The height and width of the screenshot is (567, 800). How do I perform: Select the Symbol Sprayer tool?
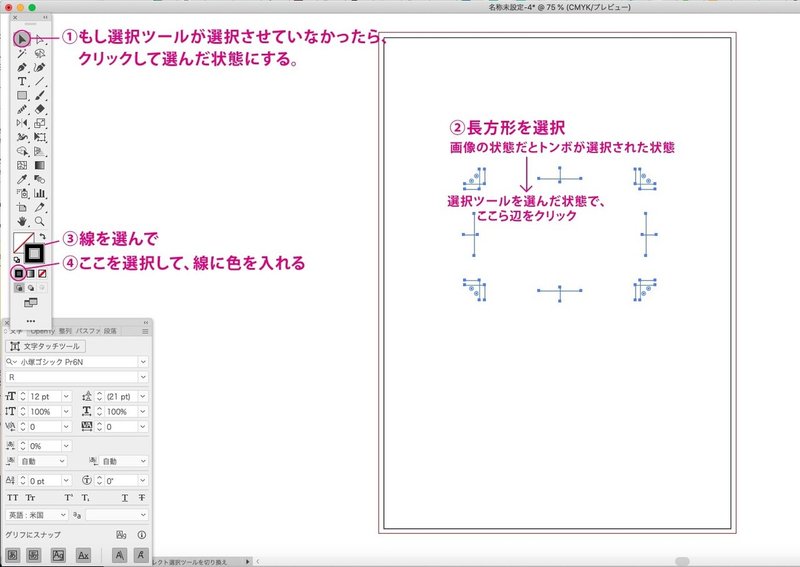22,193
